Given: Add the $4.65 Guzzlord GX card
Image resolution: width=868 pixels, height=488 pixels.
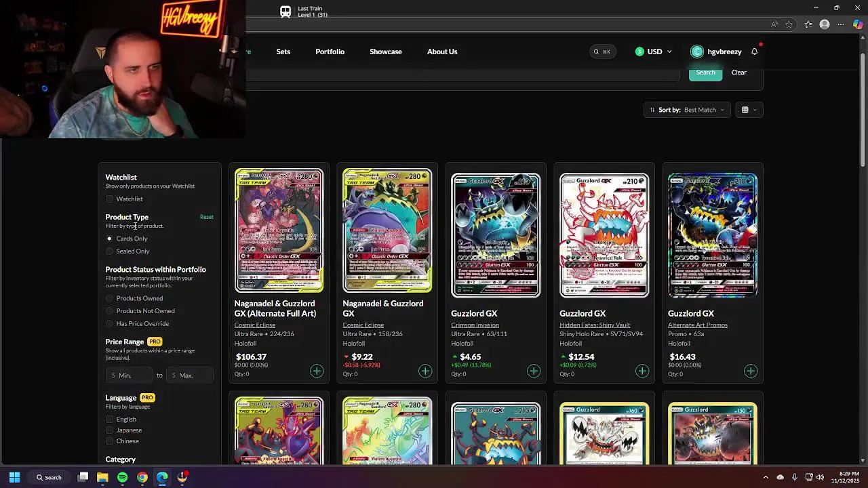Looking at the screenshot, I should pyautogui.click(x=534, y=371).
